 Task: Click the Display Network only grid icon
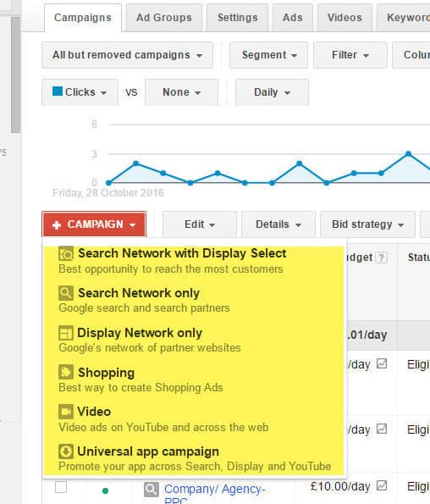66,333
